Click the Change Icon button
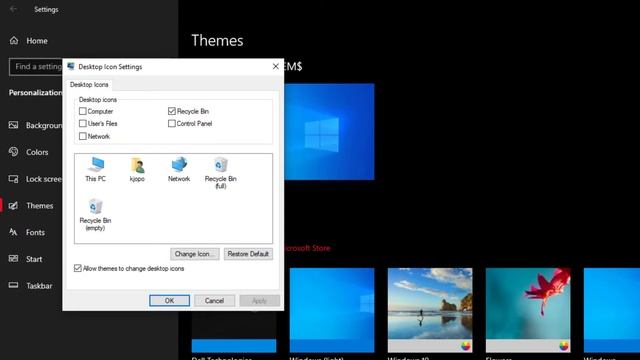This screenshot has width=640, height=360. coord(195,254)
